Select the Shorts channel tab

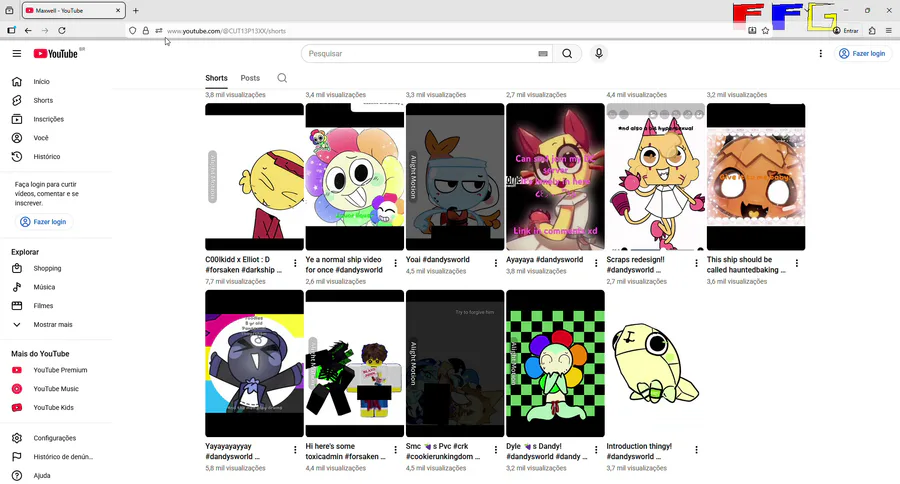216,78
